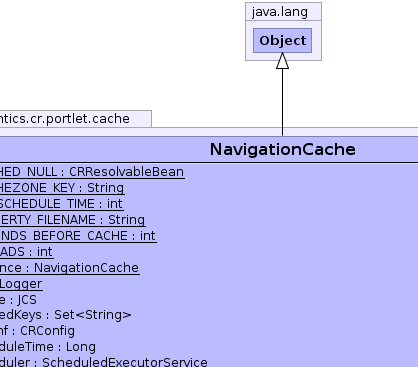Screen dimensions: 418x367
Task: Select the JCS cache field
Action: [x=18, y=300]
